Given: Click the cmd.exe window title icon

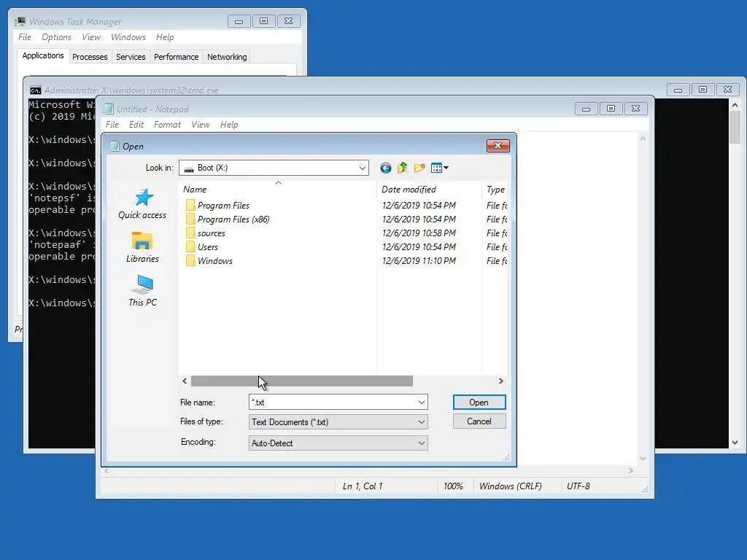Looking at the screenshot, I should coord(35,90).
